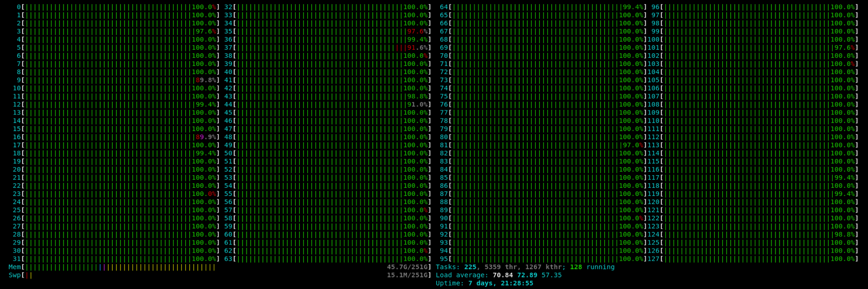Click the 15.1M/251G swap usage text

(x=409, y=275)
